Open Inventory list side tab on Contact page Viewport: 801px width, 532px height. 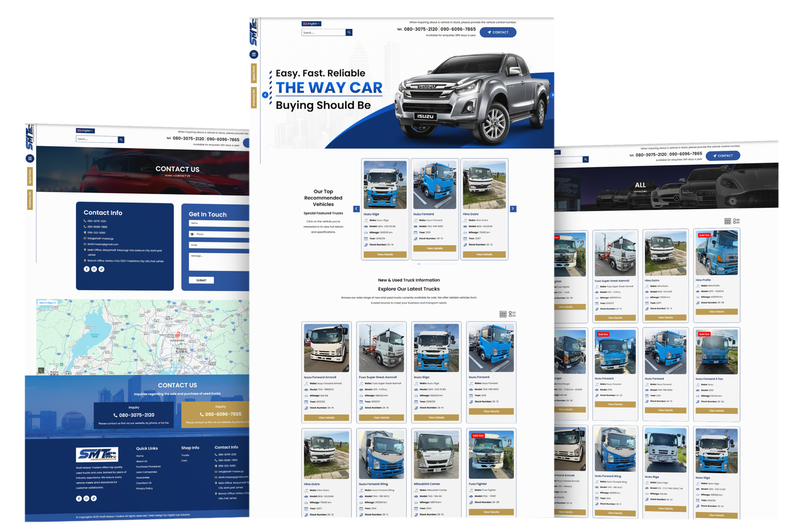(30, 200)
